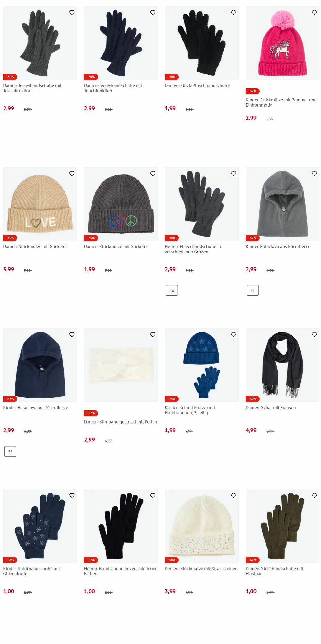Choose size 52 for grey Kinder-Balaclava

click(253, 291)
